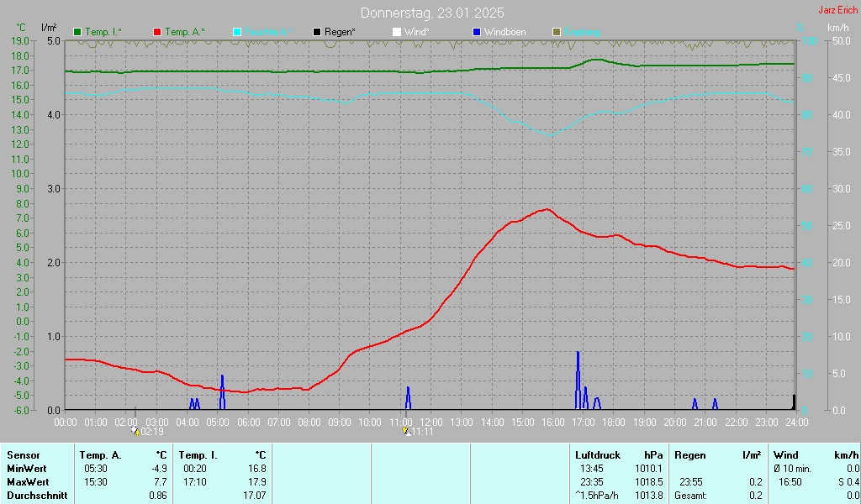Viewport: 861px width, 504px height.
Task: Select the Windböen legend label text
Action: click(504, 32)
